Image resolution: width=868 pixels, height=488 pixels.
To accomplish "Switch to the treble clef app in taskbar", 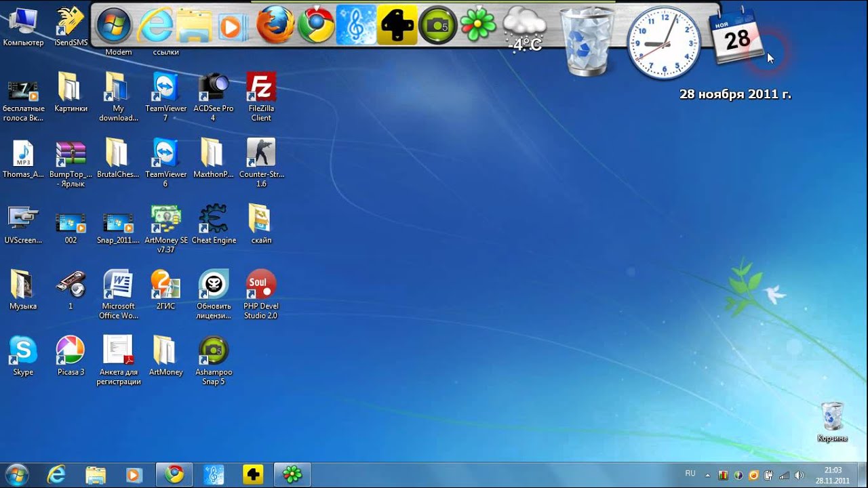I will click(x=214, y=474).
